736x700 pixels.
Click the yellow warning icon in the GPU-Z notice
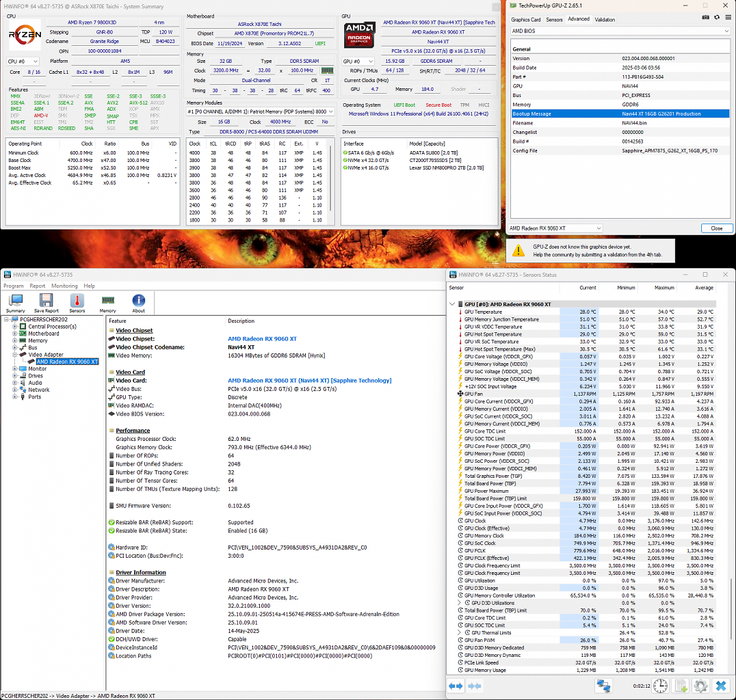(518, 250)
